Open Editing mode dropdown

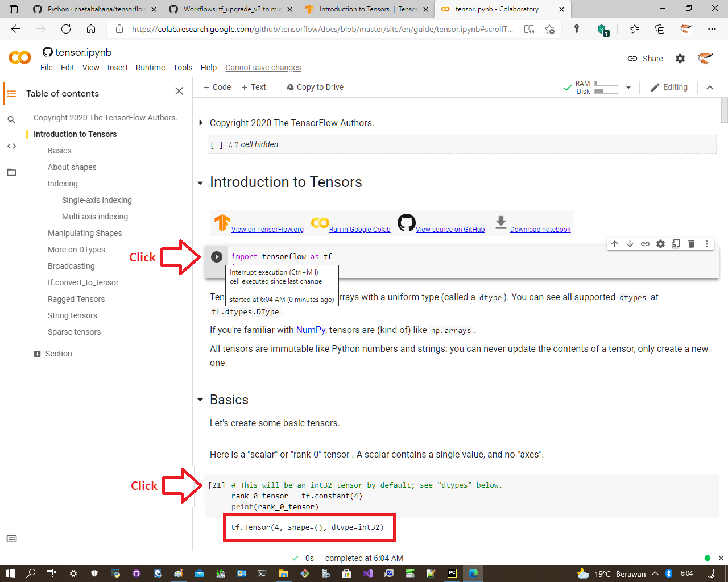pyautogui.click(x=669, y=88)
